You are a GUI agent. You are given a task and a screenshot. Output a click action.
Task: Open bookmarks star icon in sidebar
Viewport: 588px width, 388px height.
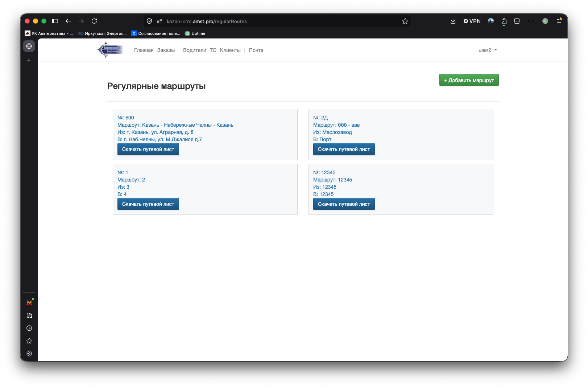(29, 341)
